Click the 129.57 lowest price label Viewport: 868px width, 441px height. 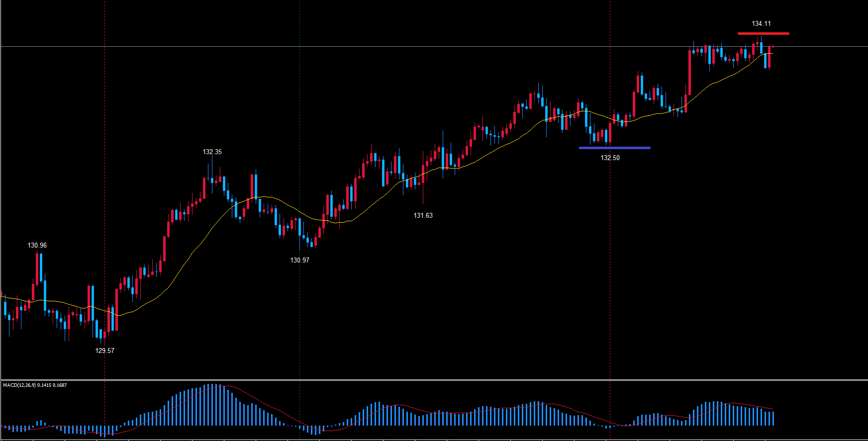point(104,351)
